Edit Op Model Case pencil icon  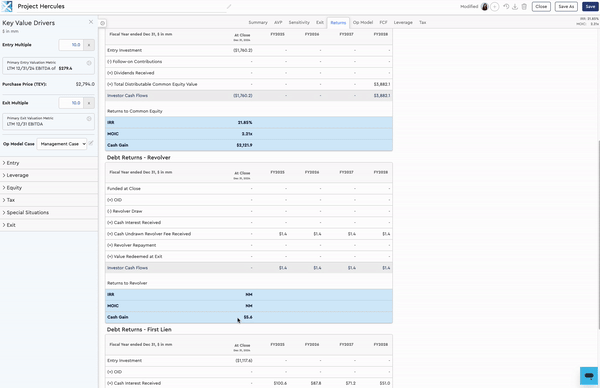91,143
